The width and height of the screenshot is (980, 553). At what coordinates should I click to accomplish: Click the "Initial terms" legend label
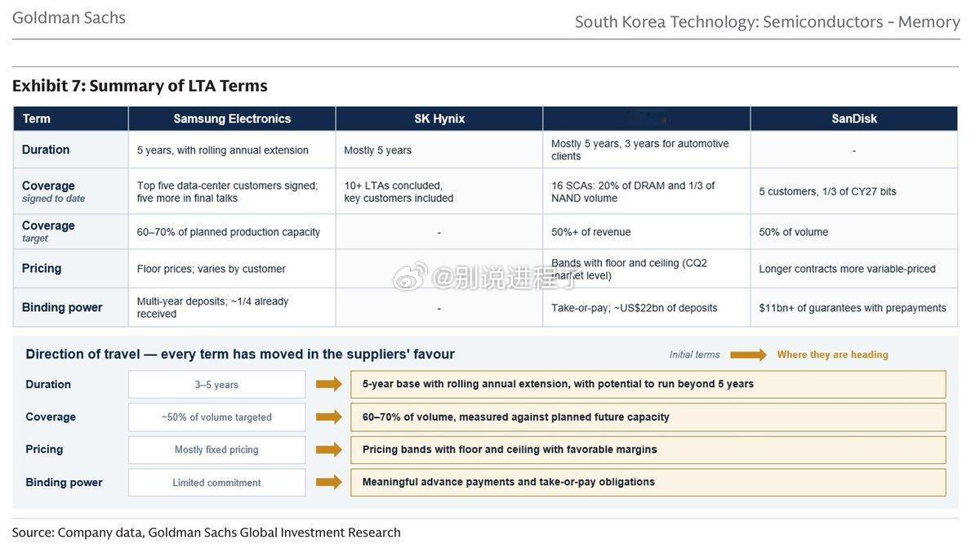tap(694, 355)
